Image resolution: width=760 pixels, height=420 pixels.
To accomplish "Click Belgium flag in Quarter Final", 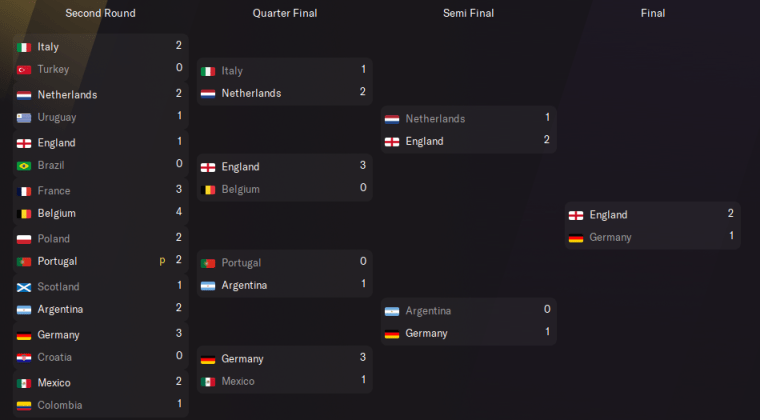I will [x=208, y=189].
